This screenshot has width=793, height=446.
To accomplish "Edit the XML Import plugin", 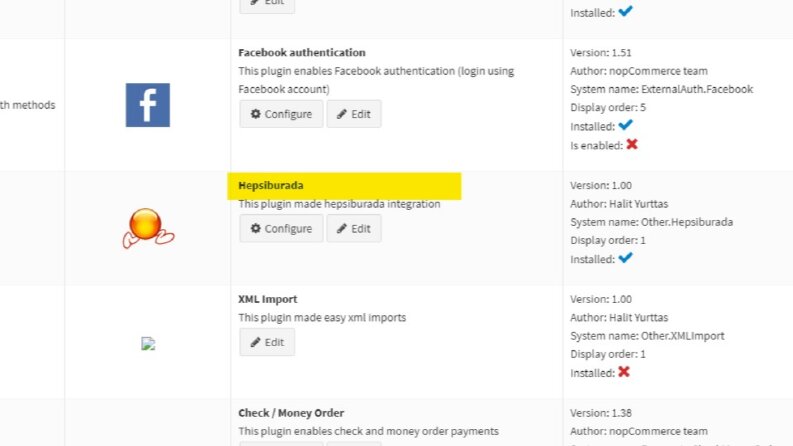I will pos(267,342).
